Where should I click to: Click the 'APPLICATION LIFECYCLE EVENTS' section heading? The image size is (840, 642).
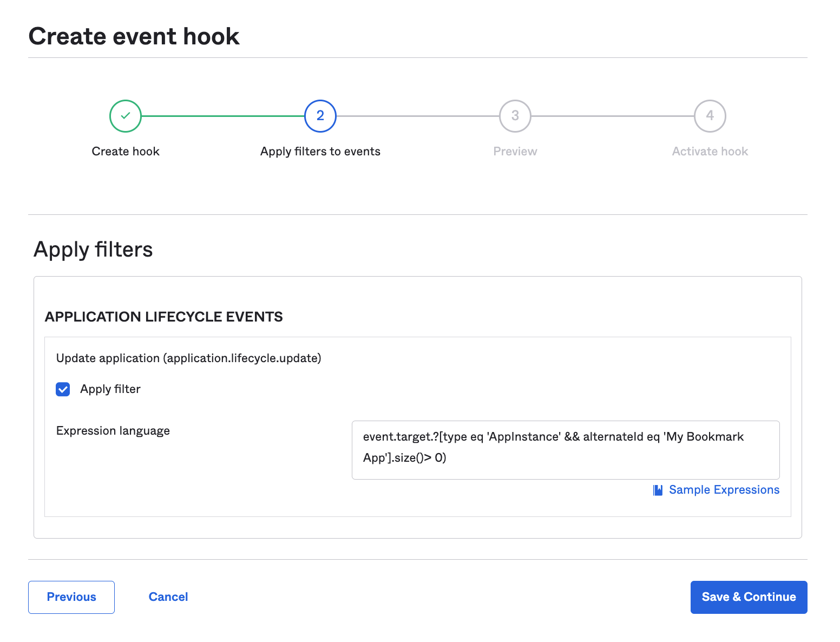pyautogui.click(x=164, y=317)
